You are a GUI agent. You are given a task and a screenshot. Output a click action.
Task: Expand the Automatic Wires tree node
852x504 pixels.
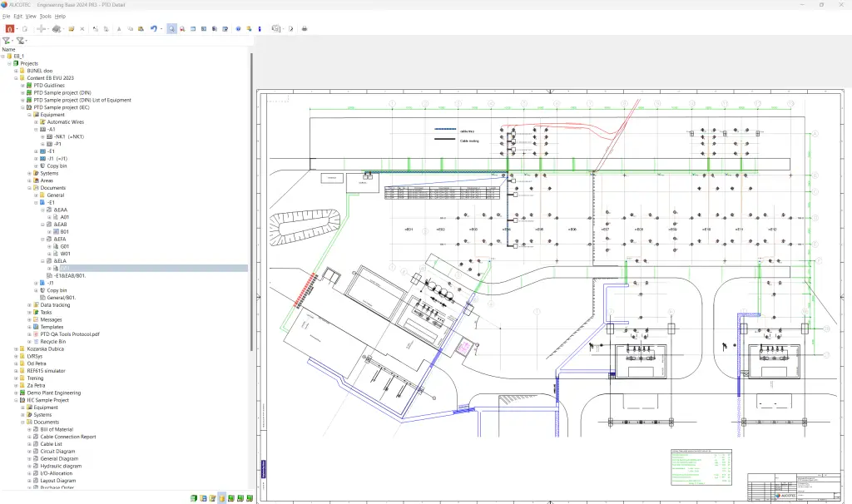coord(36,122)
